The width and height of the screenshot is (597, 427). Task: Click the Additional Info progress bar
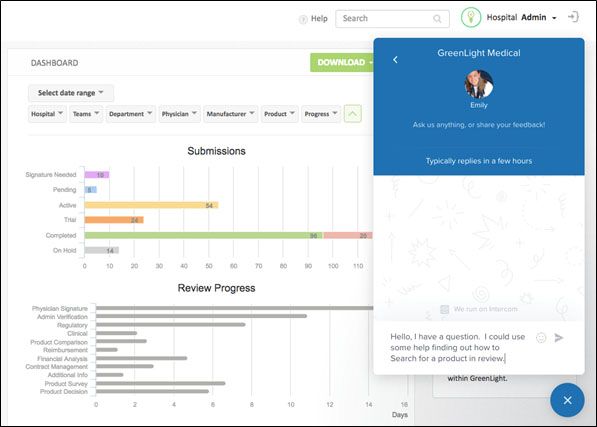coord(110,375)
